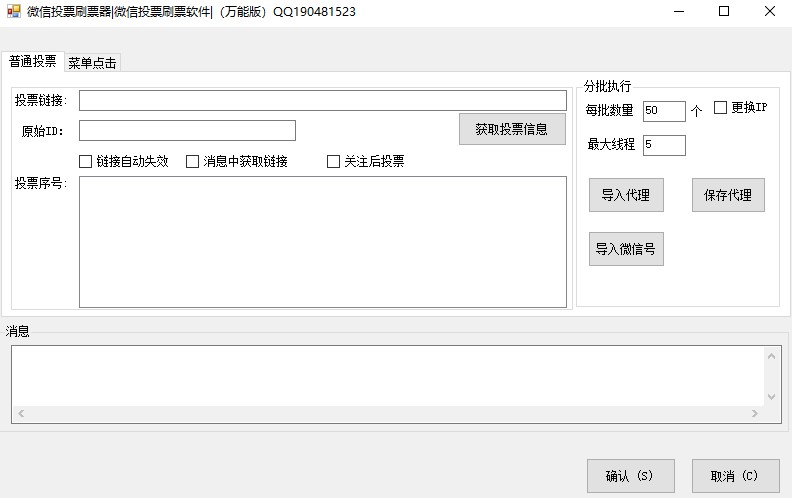This screenshot has width=792, height=498.
Task: Click into the 原始ID text box
Action: (x=187, y=130)
